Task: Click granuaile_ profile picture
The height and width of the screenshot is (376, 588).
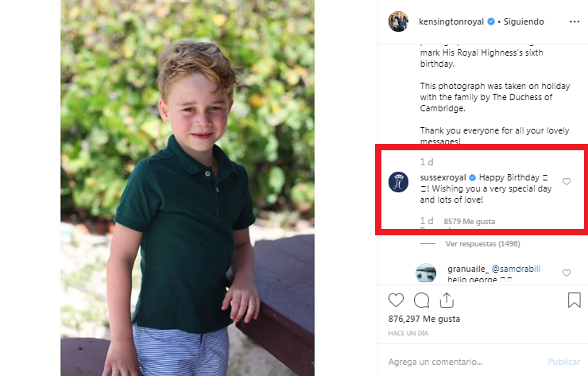Action: tap(425, 273)
